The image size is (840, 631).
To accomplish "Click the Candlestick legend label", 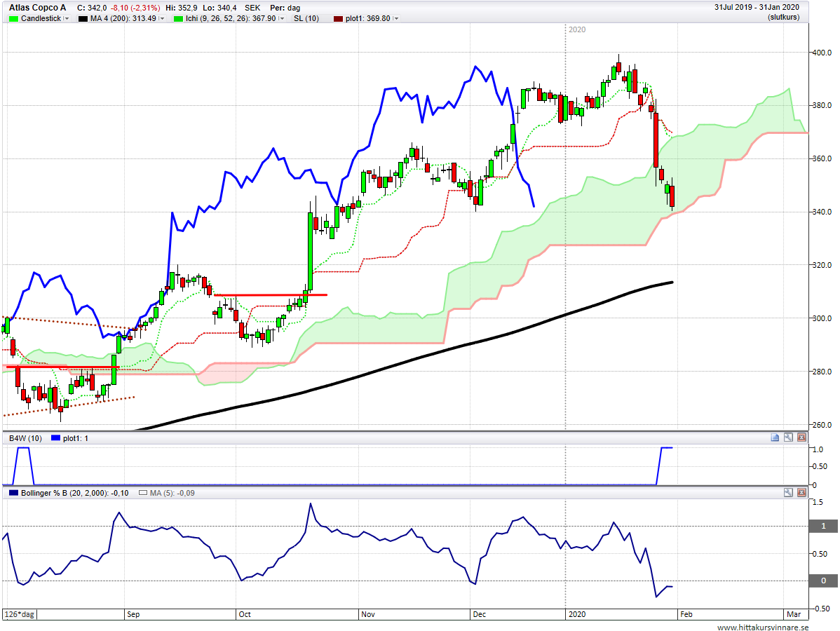I will point(41,18).
